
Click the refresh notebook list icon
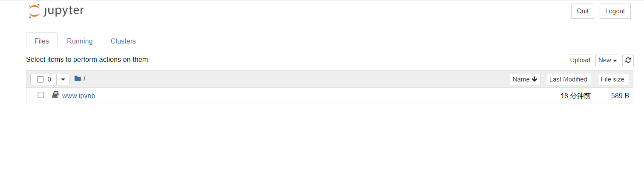[628, 60]
